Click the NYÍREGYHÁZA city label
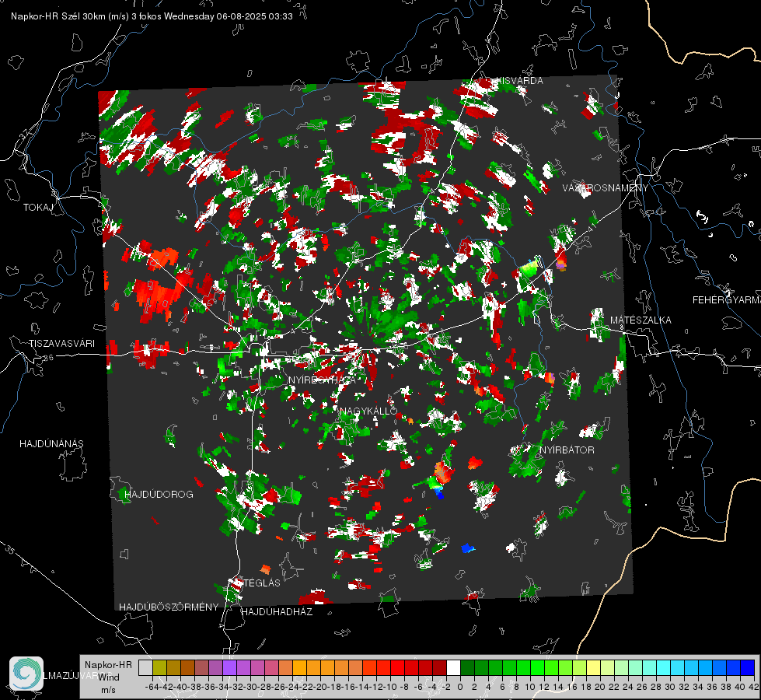 [x=322, y=380]
